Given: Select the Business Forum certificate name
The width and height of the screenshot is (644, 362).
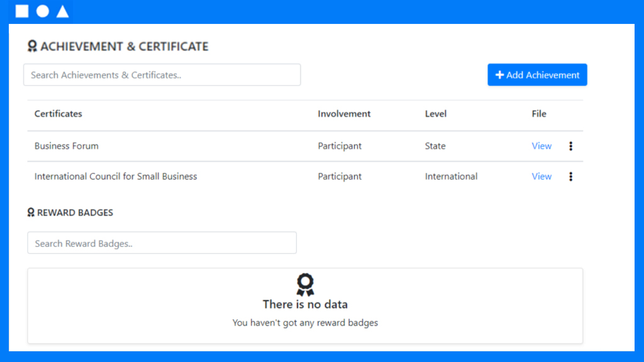Looking at the screenshot, I should click(x=67, y=146).
